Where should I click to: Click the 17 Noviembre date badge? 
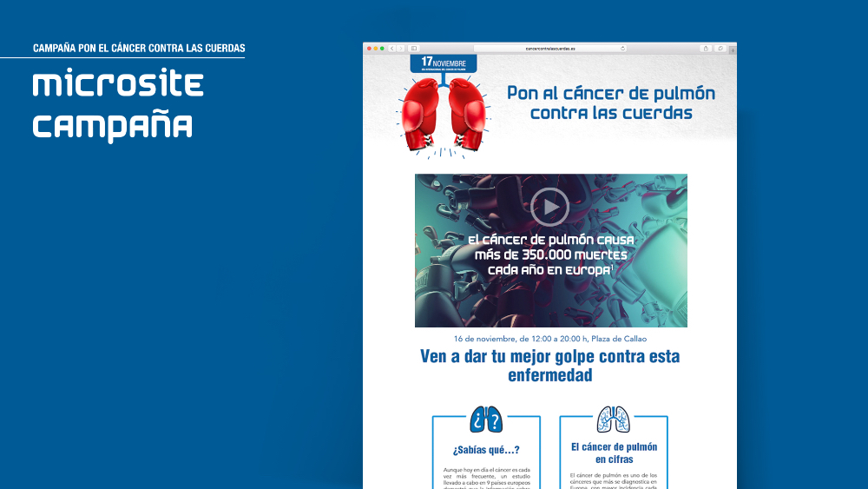[x=444, y=63]
